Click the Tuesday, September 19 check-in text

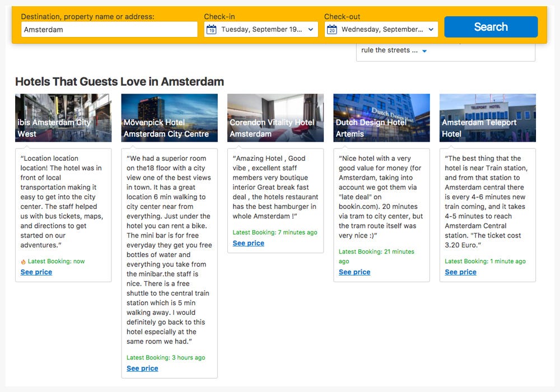262,29
